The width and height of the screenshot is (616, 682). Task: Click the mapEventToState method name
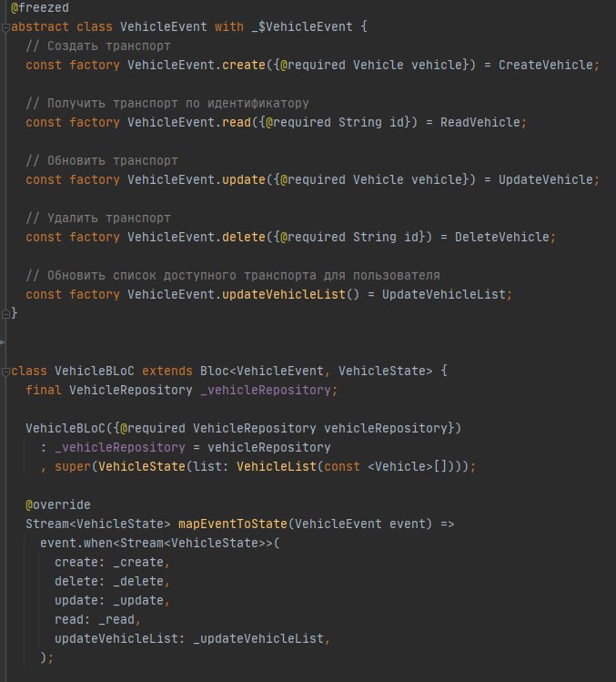(233, 524)
